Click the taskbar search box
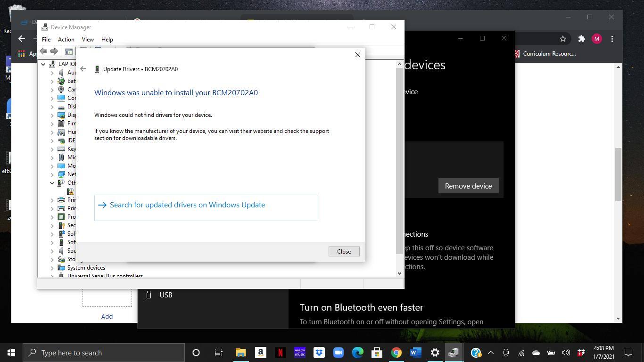644x362 pixels. (104, 353)
